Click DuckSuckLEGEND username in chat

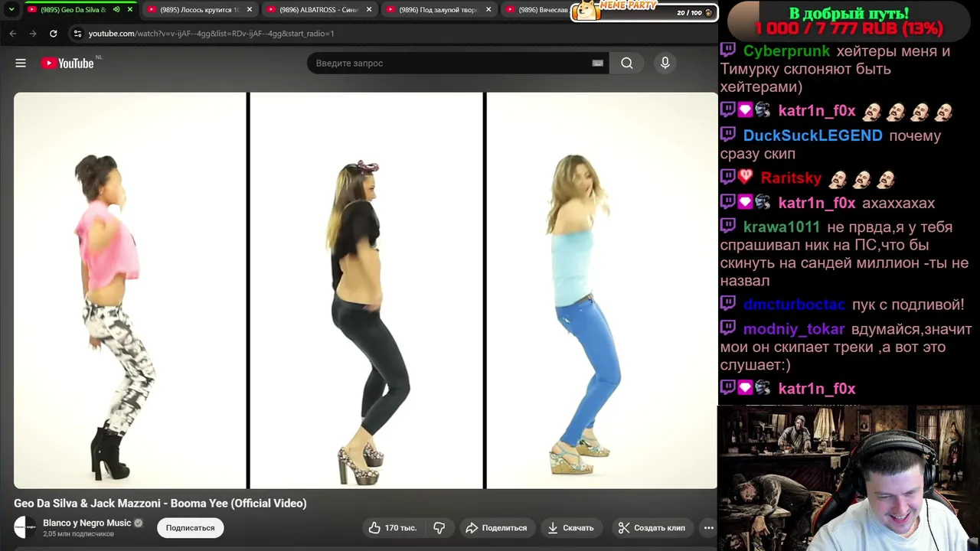812,135
